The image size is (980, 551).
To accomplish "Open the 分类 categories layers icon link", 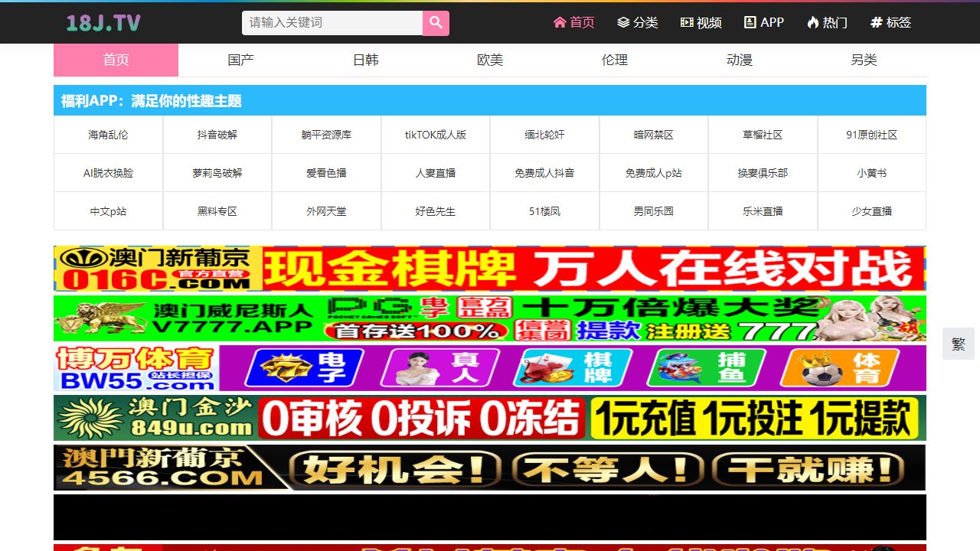I will pos(637,22).
